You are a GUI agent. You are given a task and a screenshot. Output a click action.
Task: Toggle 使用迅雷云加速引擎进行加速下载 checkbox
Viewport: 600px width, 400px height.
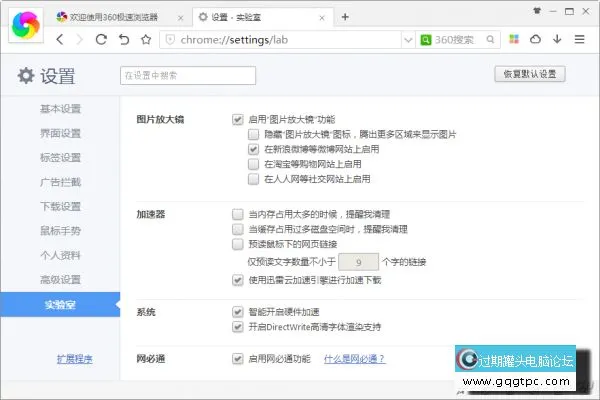[x=238, y=280]
